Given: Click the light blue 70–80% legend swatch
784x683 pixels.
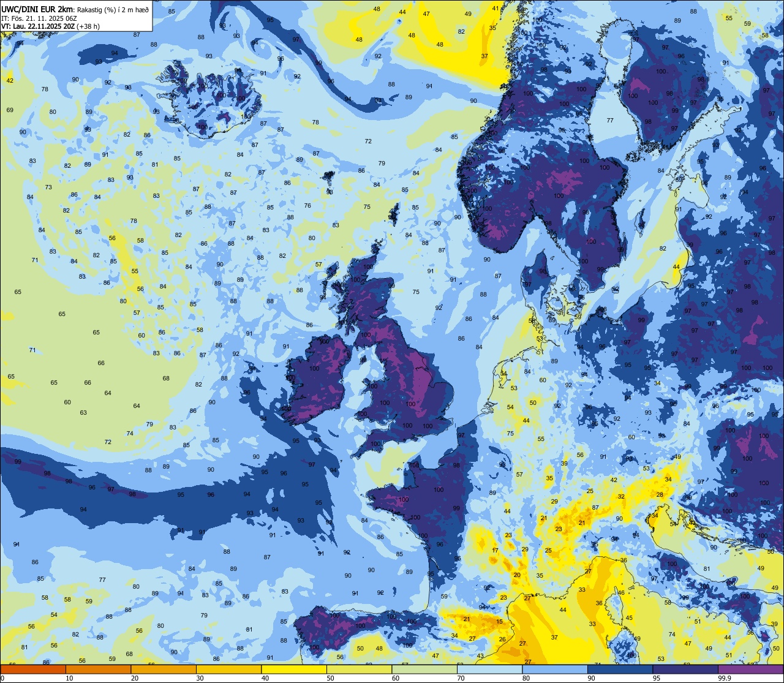Looking at the screenshot, I should coord(489,669).
